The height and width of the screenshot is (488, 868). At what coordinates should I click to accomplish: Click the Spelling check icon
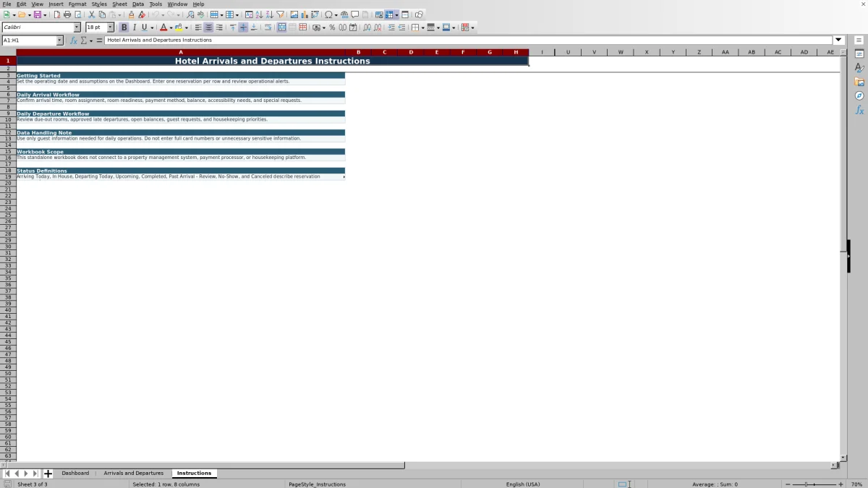(200, 14)
